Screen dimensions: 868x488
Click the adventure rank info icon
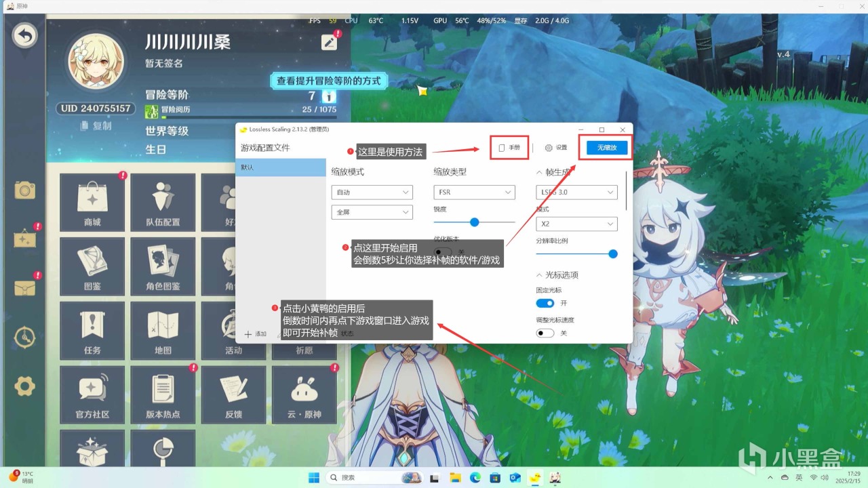coord(328,96)
